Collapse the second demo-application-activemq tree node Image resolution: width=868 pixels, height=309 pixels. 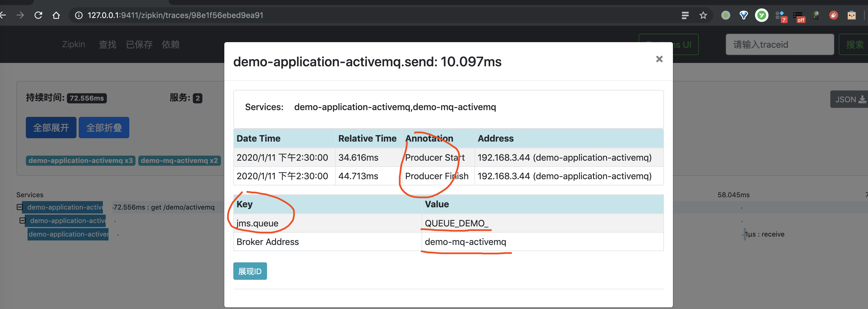point(22,221)
